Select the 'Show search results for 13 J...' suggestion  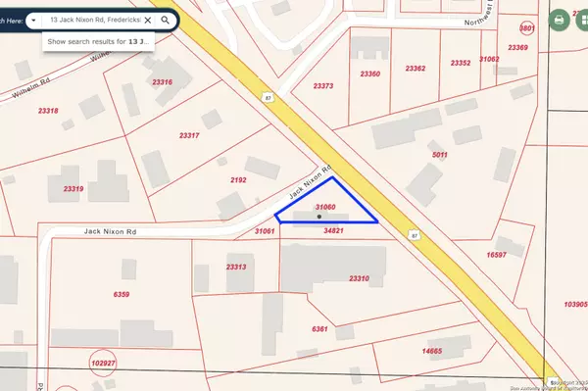(x=98, y=41)
